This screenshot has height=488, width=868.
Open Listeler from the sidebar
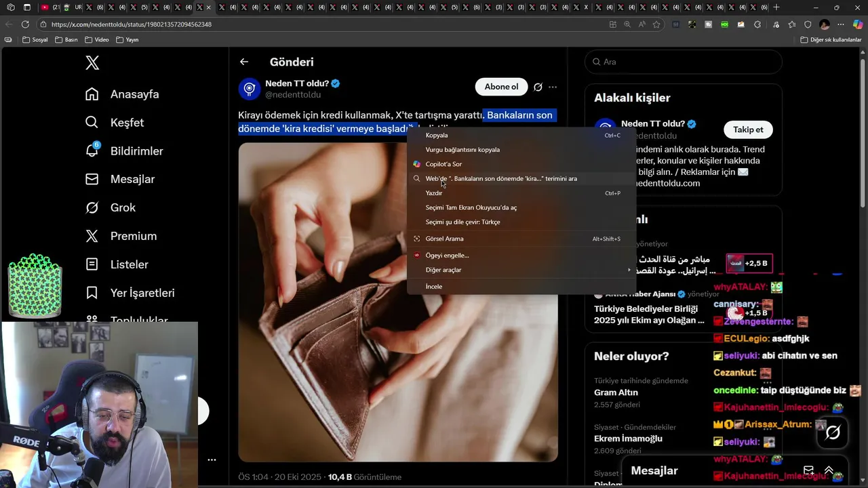click(117, 265)
